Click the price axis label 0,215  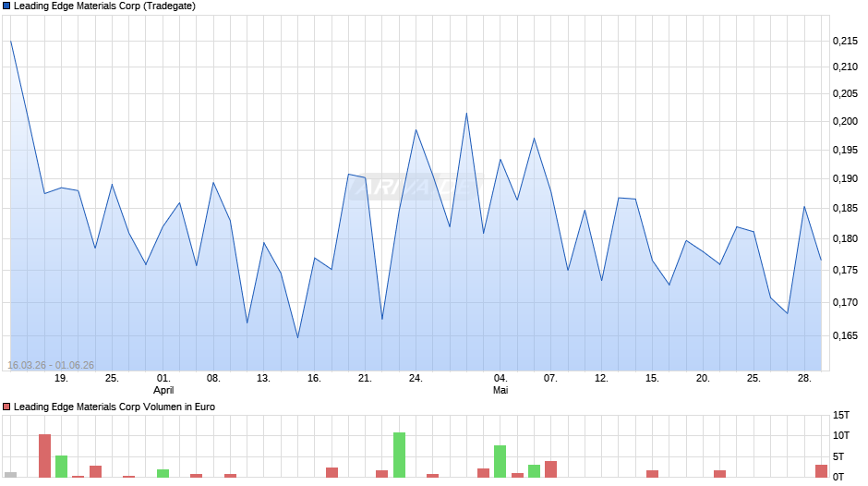(x=845, y=41)
